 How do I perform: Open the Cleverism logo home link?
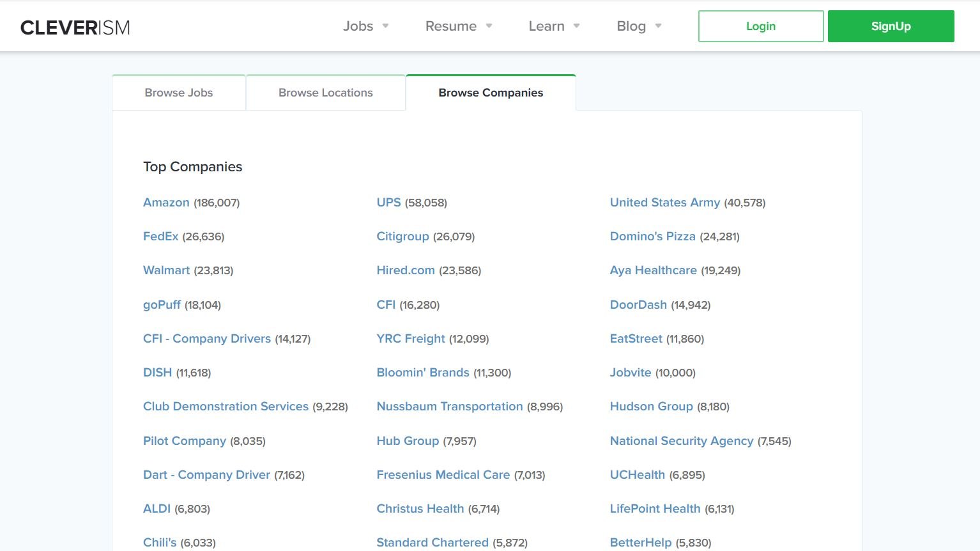(x=75, y=27)
